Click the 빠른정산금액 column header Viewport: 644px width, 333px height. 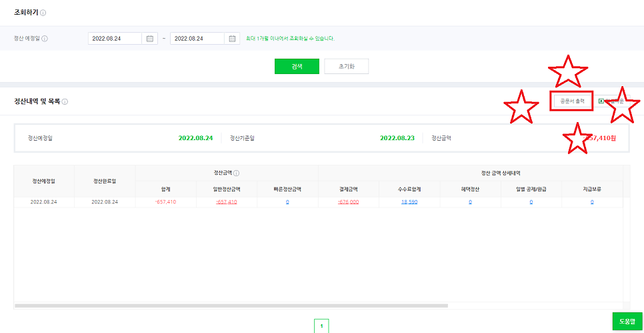pos(287,190)
